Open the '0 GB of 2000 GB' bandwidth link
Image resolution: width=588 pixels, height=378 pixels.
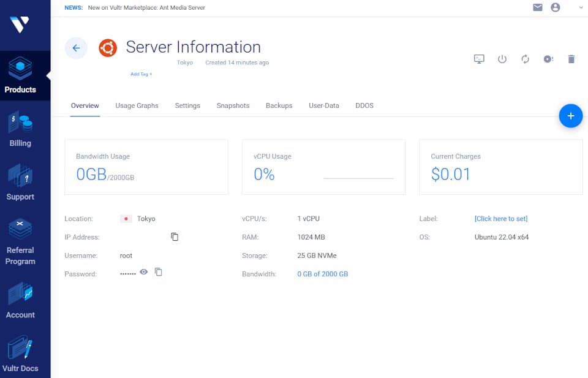pyautogui.click(x=323, y=274)
